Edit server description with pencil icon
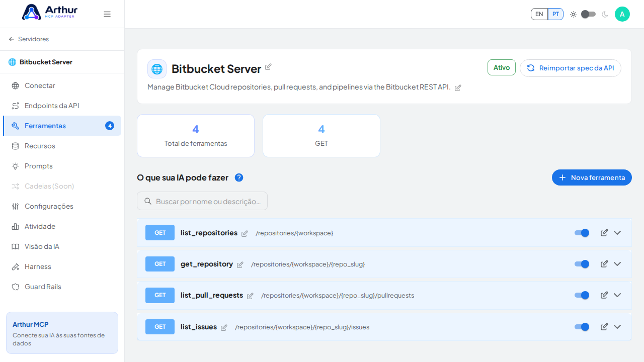 pyautogui.click(x=458, y=87)
